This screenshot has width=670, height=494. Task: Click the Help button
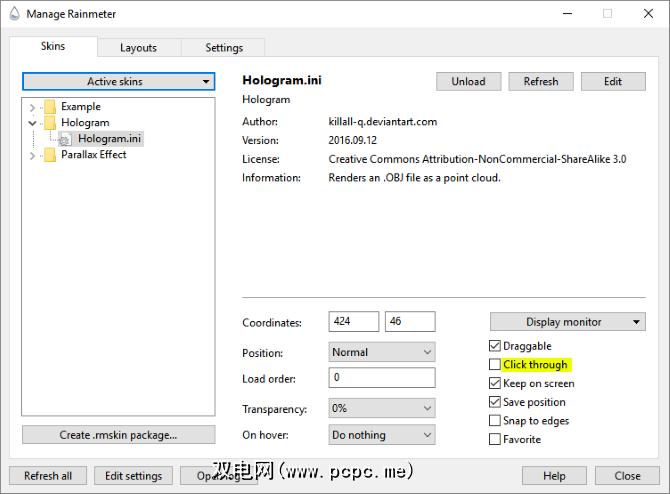[554, 476]
